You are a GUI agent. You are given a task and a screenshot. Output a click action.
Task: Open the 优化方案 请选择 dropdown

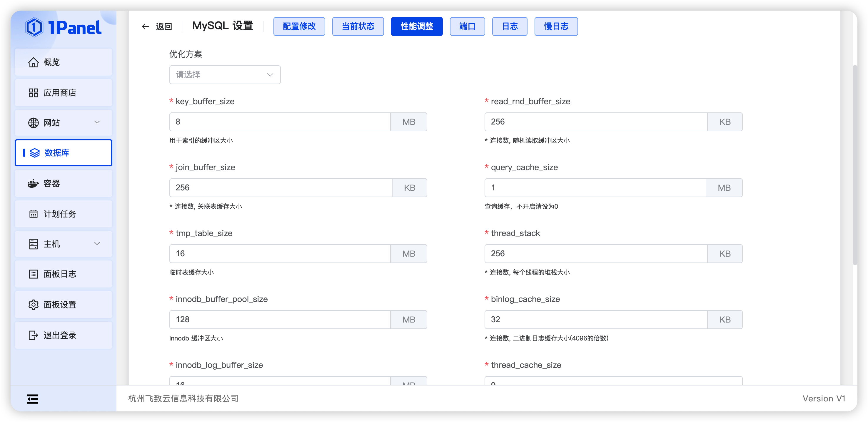[225, 74]
